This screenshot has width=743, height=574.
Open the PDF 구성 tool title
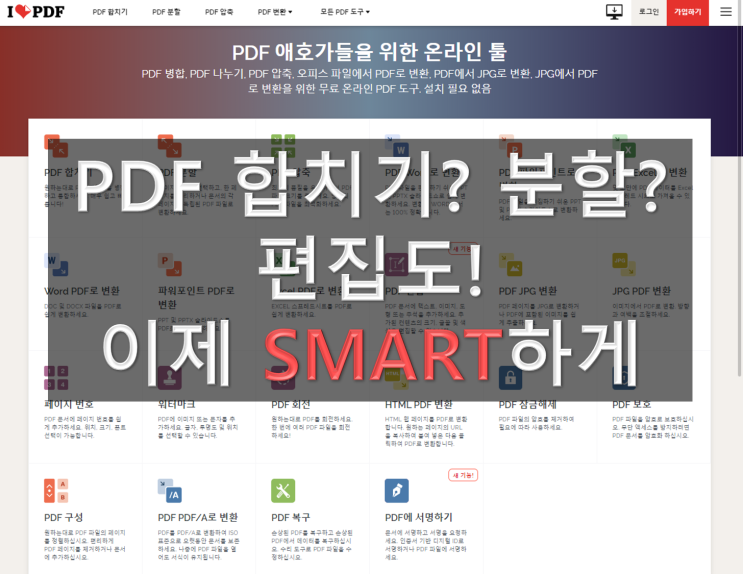63,517
